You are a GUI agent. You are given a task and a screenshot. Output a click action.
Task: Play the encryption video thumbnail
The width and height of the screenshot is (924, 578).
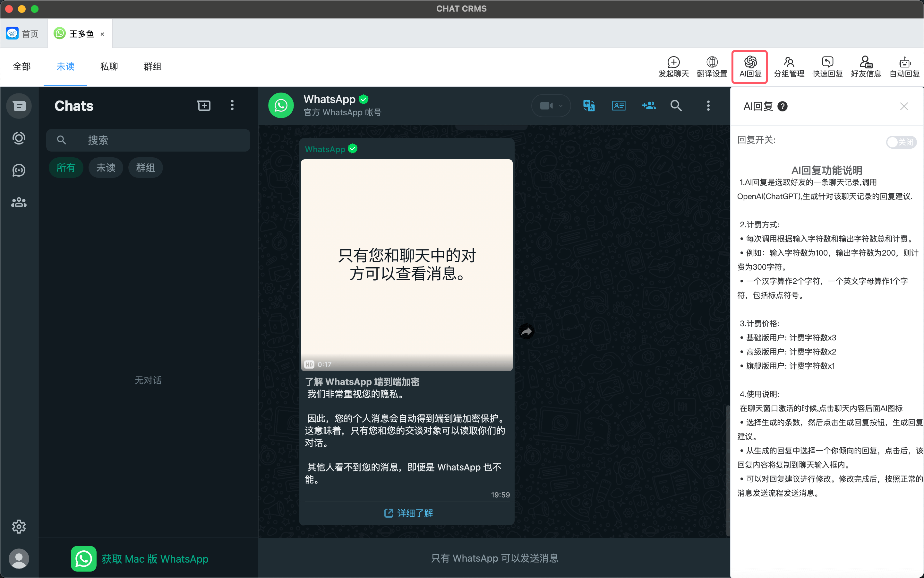pos(406,265)
